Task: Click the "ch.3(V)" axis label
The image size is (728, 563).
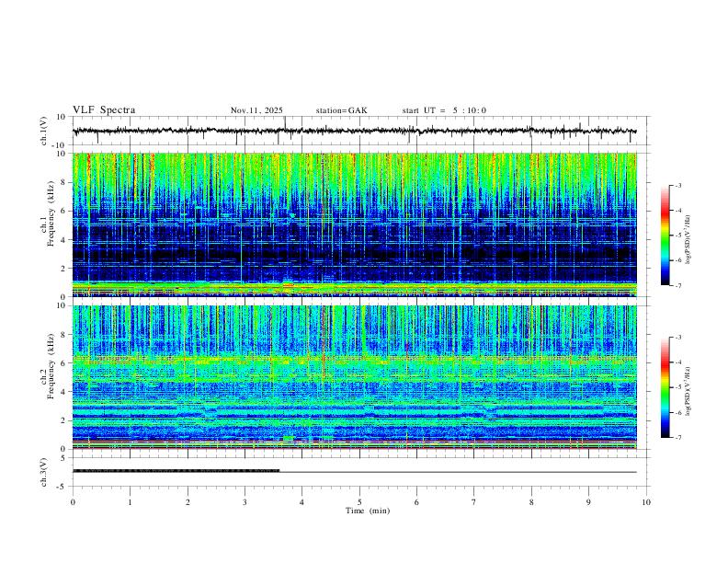Action: coord(44,472)
